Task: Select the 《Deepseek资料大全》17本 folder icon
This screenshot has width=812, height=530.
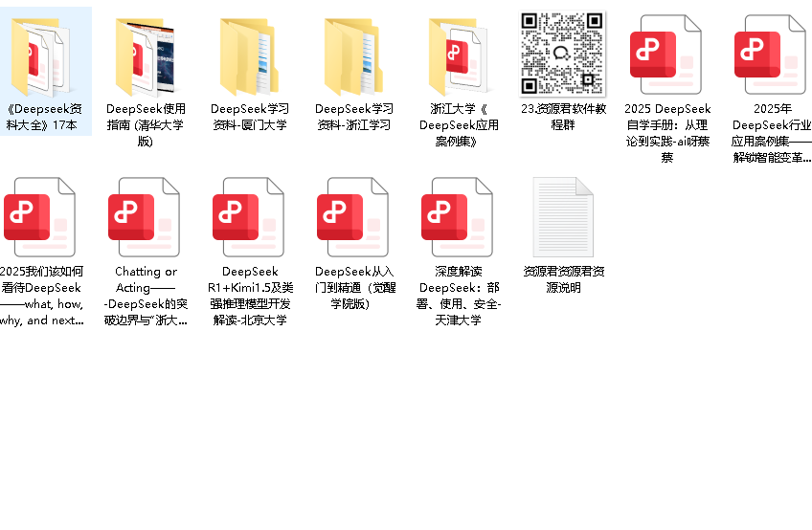Action: pos(41,57)
